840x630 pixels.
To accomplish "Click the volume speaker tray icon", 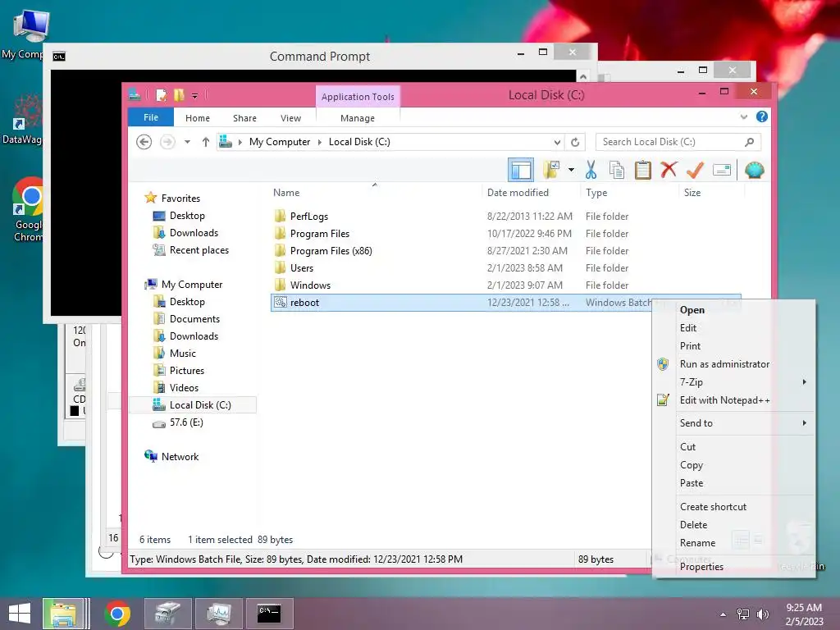I will point(763,614).
